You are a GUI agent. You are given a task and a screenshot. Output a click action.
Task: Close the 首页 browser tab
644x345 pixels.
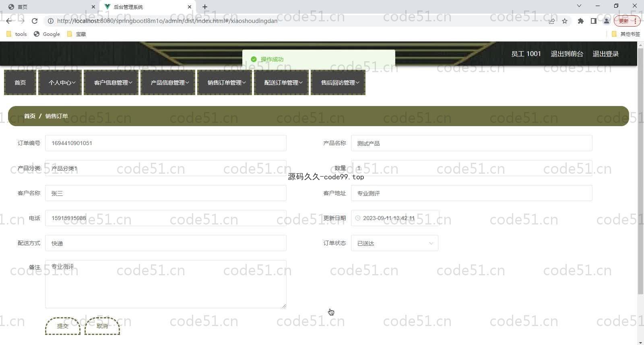click(x=93, y=7)
